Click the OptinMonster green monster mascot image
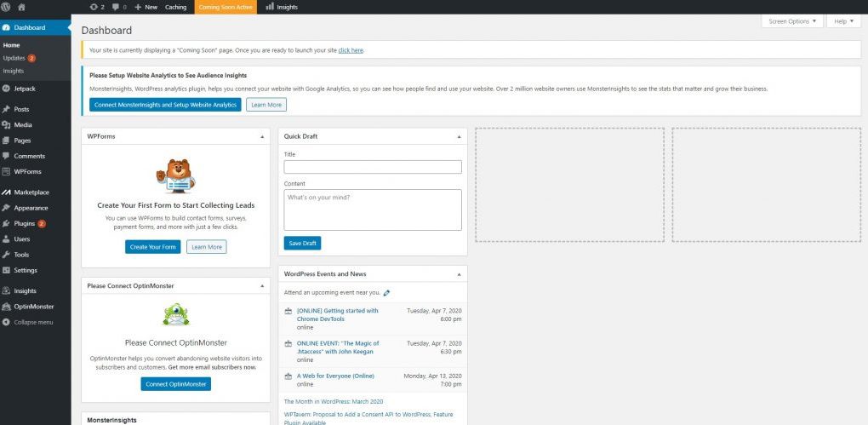Image resolution: width=868 pixels, height=425 pixels. point(176,315)
